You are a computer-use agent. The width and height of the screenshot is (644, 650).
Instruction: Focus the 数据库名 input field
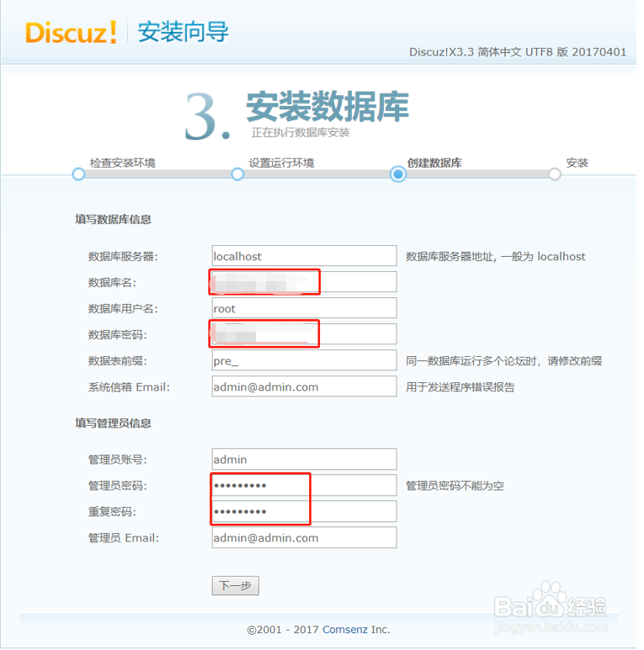coord(304,282)
